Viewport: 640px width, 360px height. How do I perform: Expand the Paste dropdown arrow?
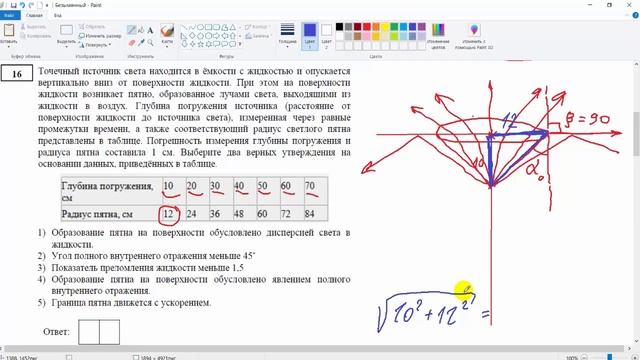pyautogui.click(x=9, y=46)
